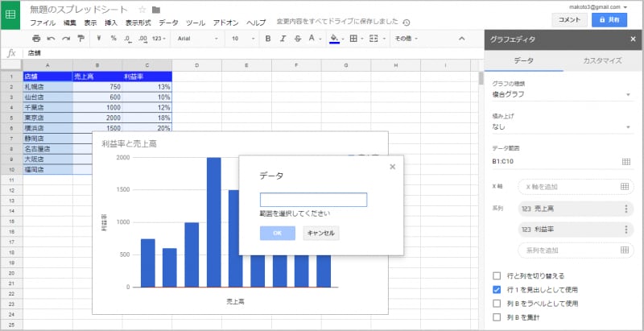The height and width of the screenshot is (331, 644).
Task: Click the コメント button
Action: pos(569,19)
